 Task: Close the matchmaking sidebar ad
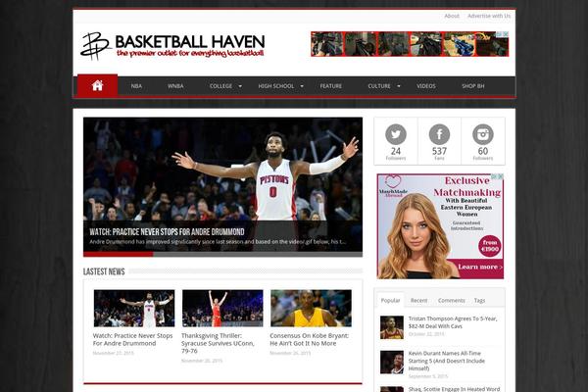point(500,176)
